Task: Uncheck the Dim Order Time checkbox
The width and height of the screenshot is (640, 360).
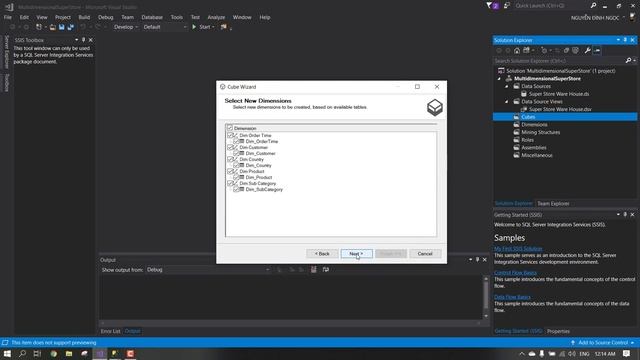Action: coord(230,135)
